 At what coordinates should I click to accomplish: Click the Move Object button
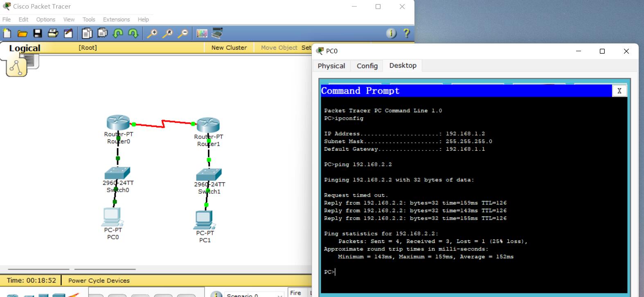click(x=279, y=48)
